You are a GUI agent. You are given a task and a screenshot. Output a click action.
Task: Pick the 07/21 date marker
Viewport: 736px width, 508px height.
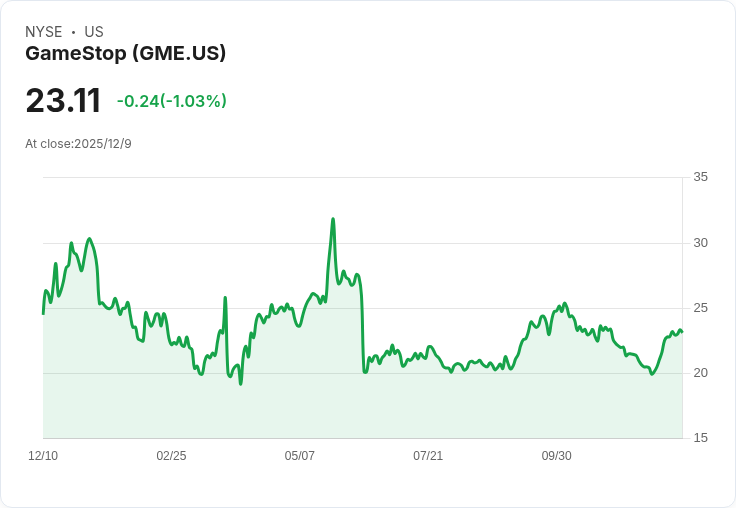click(428, 456)
